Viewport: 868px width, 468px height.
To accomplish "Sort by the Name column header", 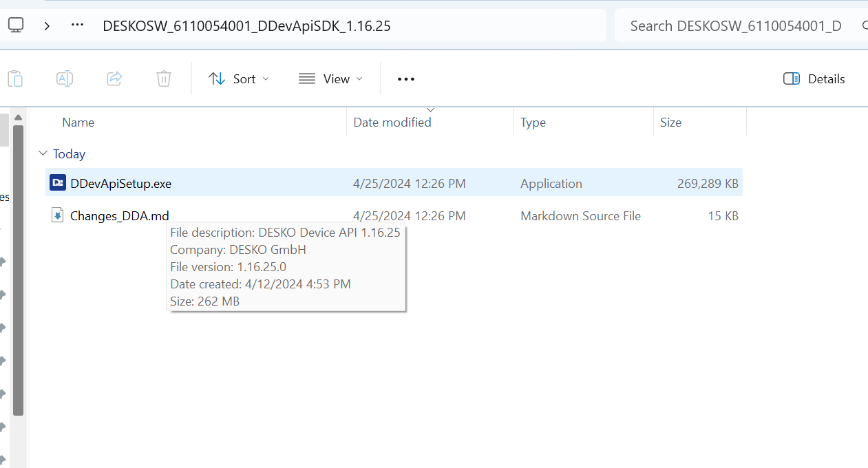I will tap(78, 123).
